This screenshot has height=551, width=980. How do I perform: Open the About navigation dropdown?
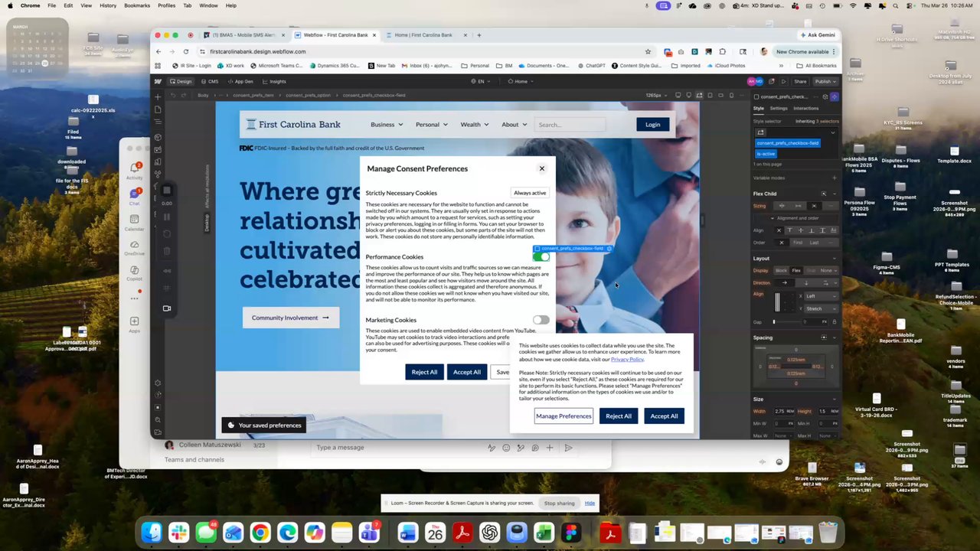click(514, 125)
